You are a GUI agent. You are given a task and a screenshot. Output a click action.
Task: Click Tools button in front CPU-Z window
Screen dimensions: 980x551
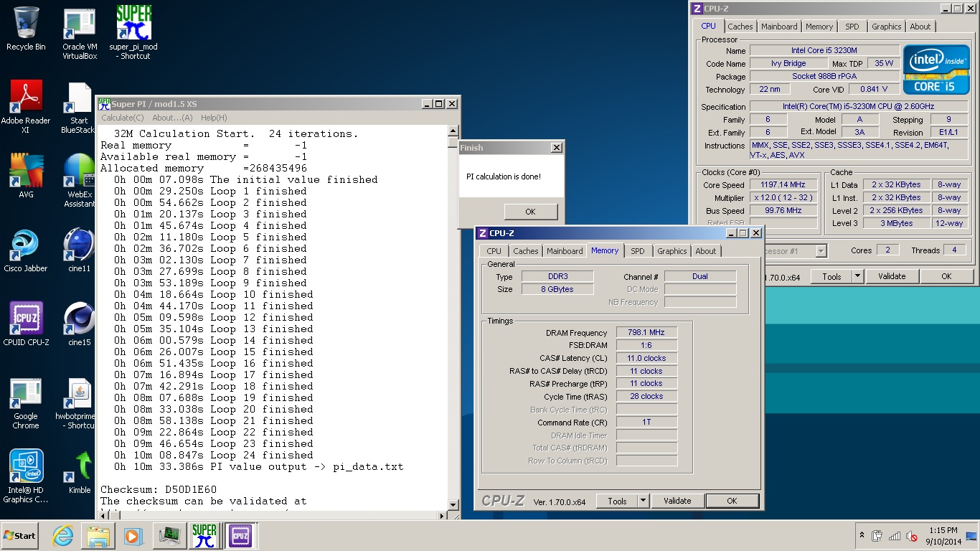pos(617,501)
